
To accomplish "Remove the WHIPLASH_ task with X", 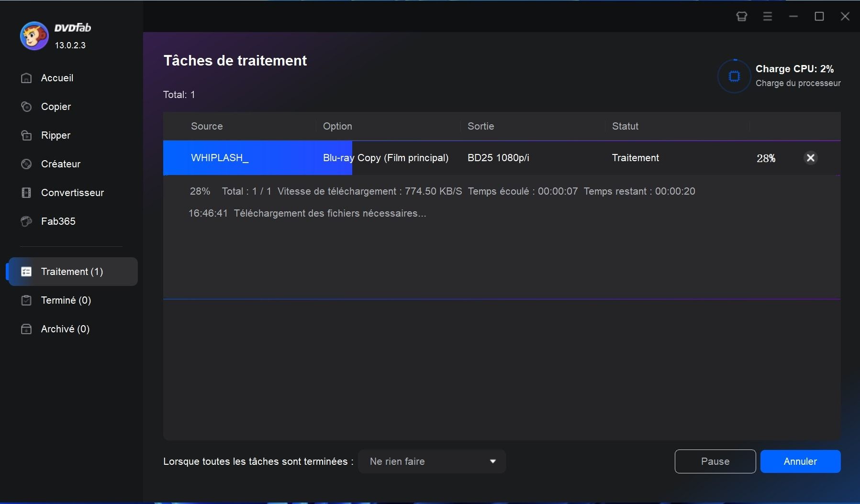I will tap(810, 158).
